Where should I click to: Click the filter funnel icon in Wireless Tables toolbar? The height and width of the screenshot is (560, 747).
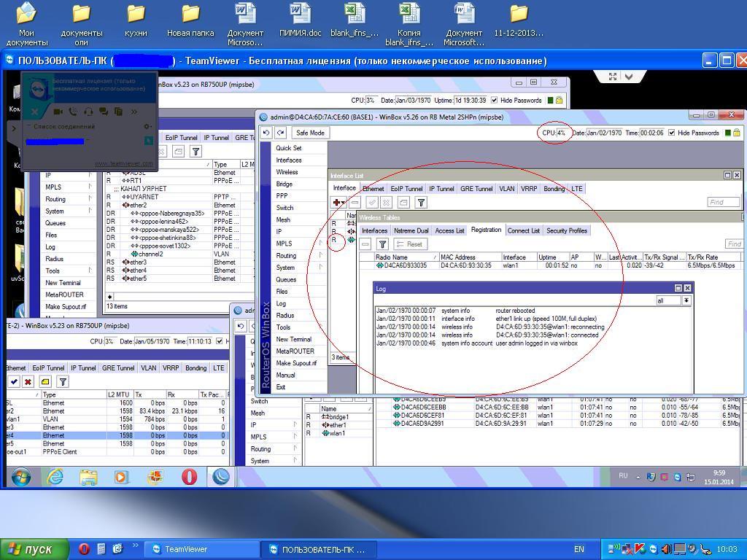pos(382,244)
